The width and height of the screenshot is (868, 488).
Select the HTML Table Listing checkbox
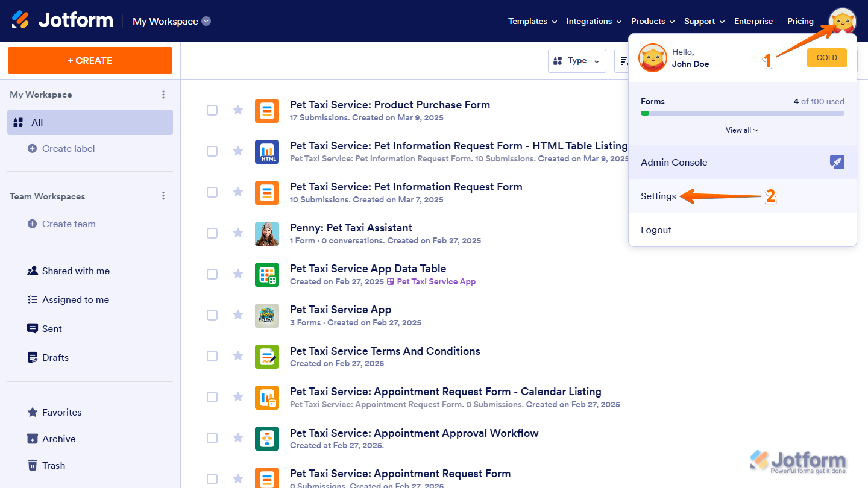[x=212, y=151]
